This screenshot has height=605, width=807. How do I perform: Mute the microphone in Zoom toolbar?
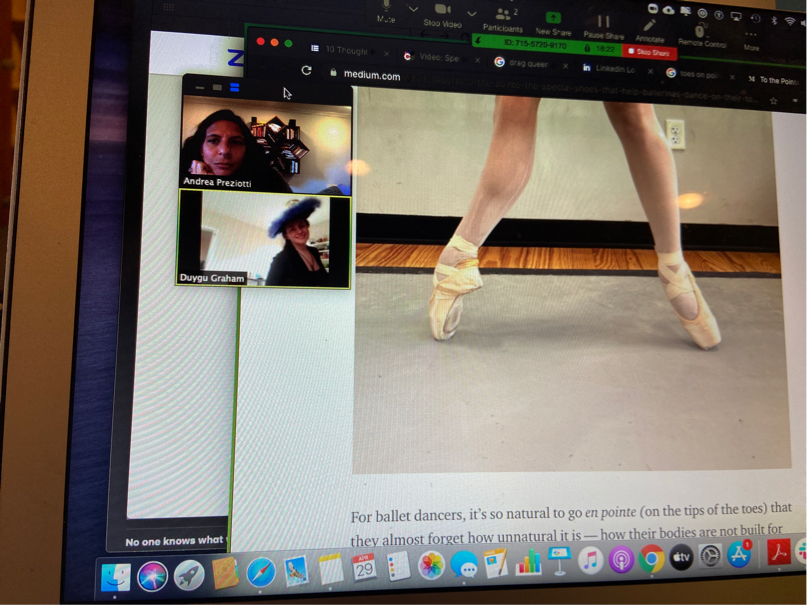tap(386, 11)
